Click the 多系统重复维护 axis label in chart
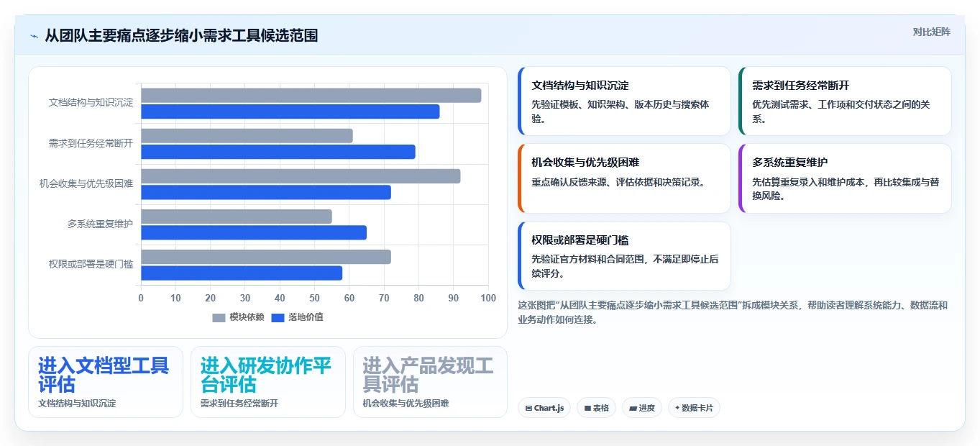This screenshot has width=980, height=446. pyautogui.click(x=100, y=224)
